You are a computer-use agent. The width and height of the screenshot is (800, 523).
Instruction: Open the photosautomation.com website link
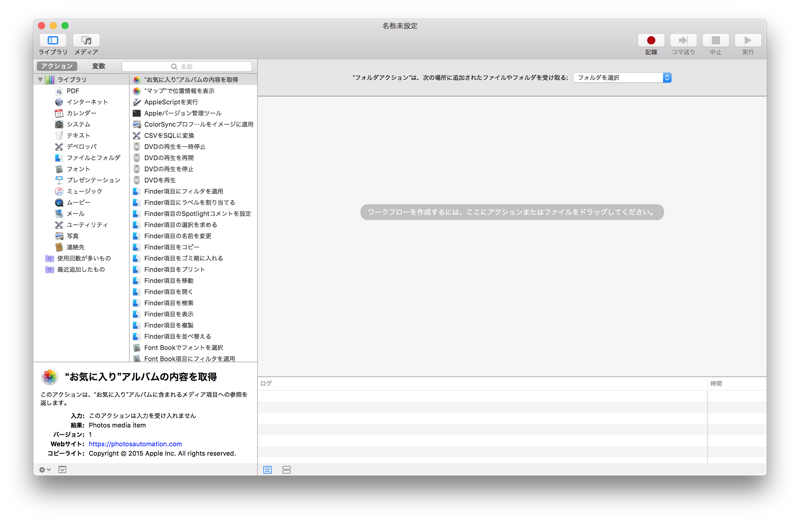(x=135, y=444)
